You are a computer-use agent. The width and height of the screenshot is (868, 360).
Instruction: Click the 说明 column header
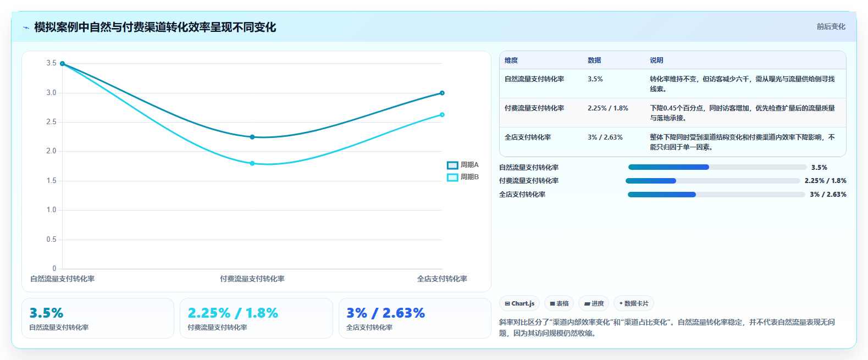(x=656, y=60)
